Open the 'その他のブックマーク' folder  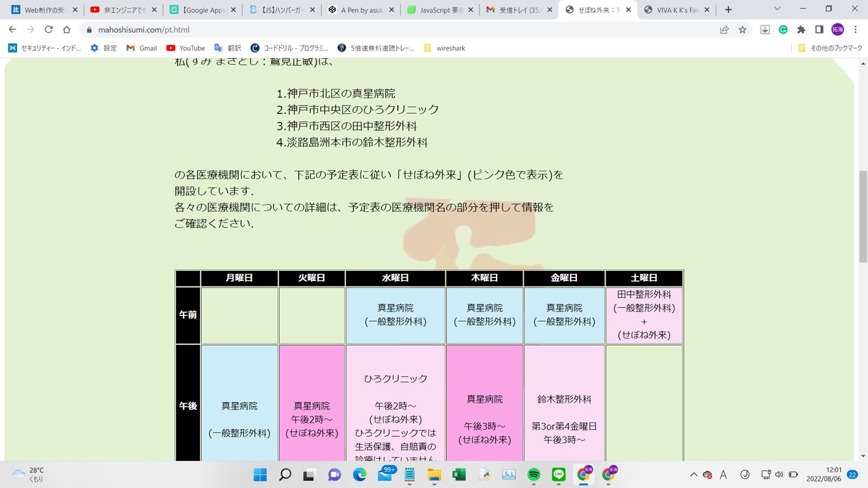click(830, 48)
